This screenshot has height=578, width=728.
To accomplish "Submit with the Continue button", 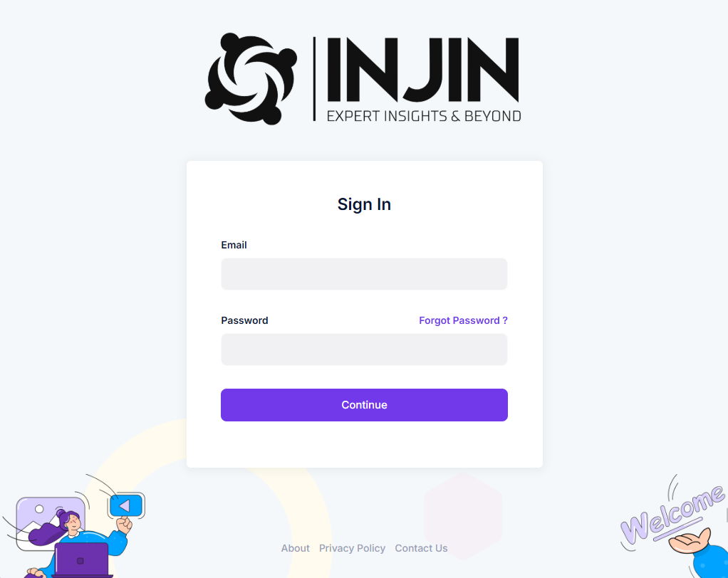I will (364, 405).
